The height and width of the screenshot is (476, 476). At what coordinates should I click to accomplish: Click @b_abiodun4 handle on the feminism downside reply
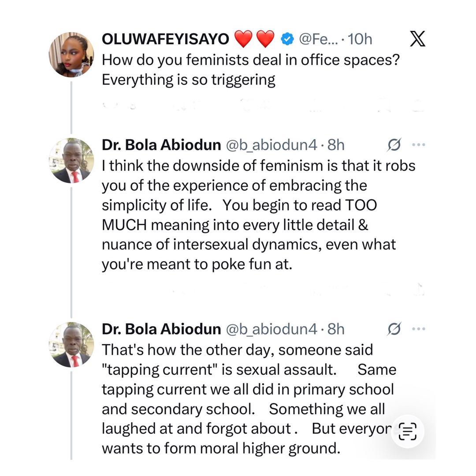click(271, 145)
